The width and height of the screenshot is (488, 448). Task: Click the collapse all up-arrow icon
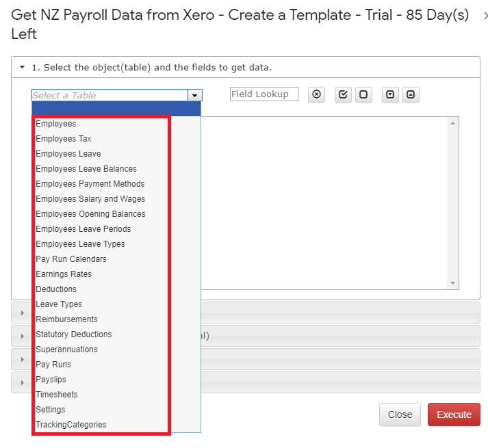[411, 94]
